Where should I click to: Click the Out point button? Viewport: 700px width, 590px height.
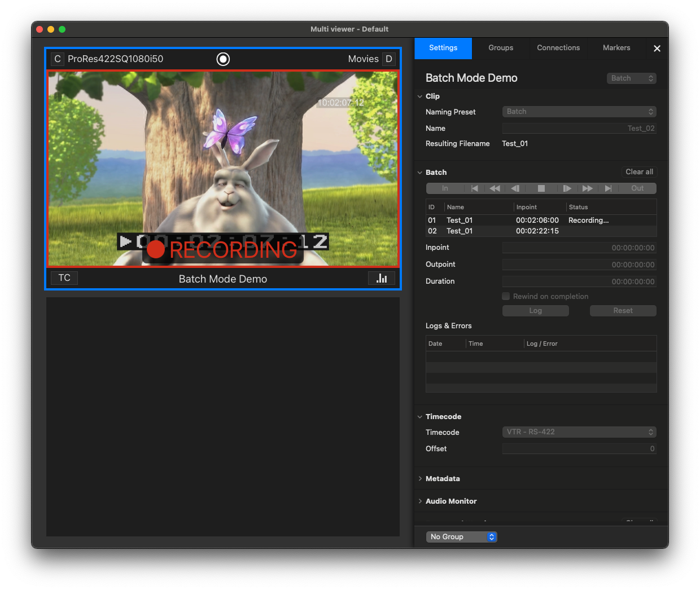pos(637,188)
